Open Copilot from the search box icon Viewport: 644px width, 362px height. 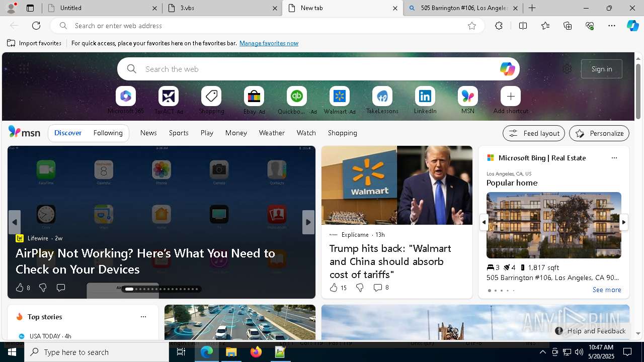507,69
